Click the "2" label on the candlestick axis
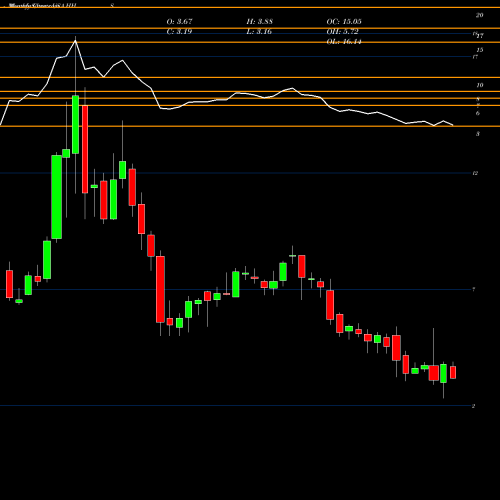Screen dimensions: 500x500 [x=474, y=406]
